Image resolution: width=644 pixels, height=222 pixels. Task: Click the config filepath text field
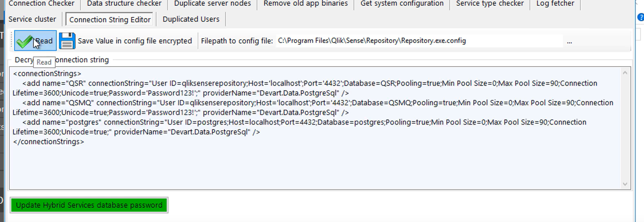coord(419,41)
